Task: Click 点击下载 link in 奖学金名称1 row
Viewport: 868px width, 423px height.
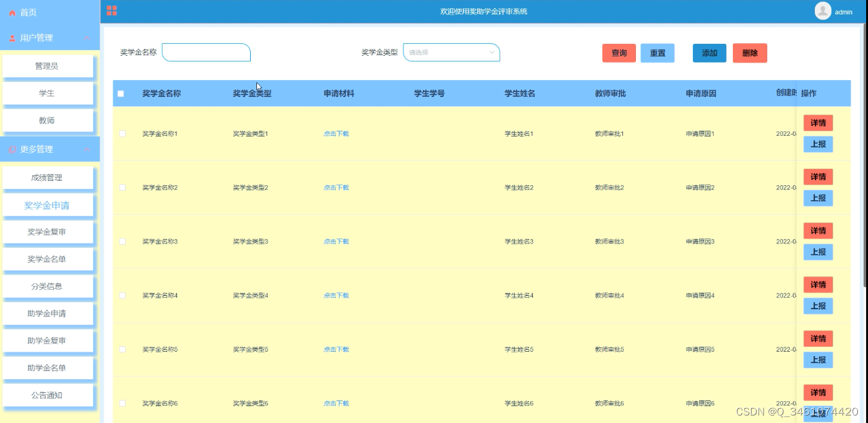Action: [x=336, y=134]
